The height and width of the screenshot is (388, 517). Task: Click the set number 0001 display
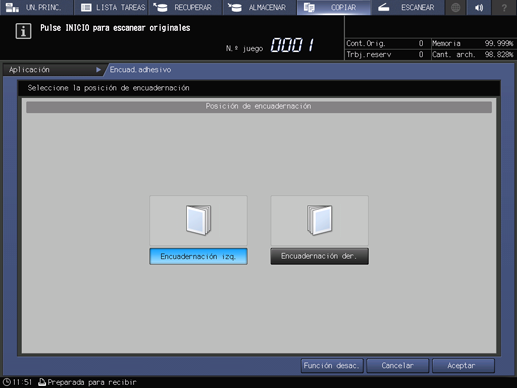point(292,45)
